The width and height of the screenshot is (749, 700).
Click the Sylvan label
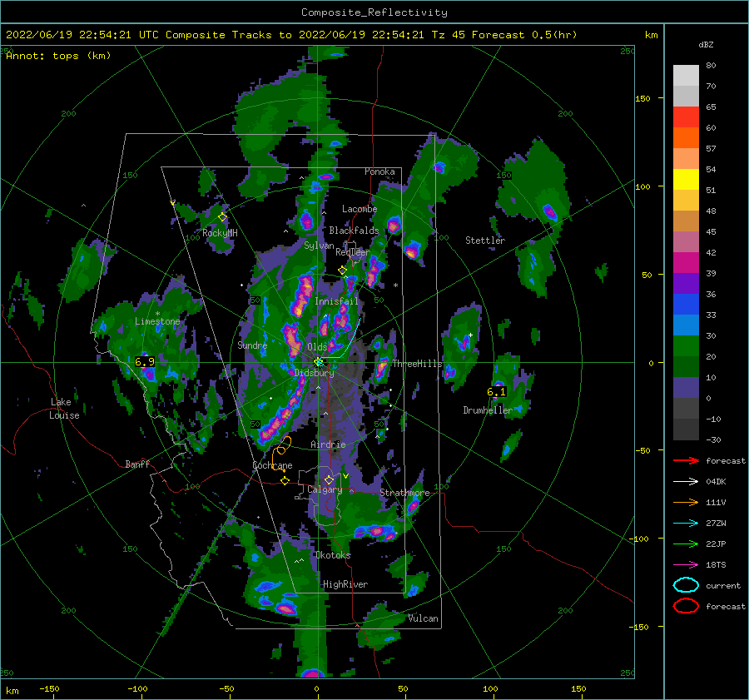click(319, 246)
